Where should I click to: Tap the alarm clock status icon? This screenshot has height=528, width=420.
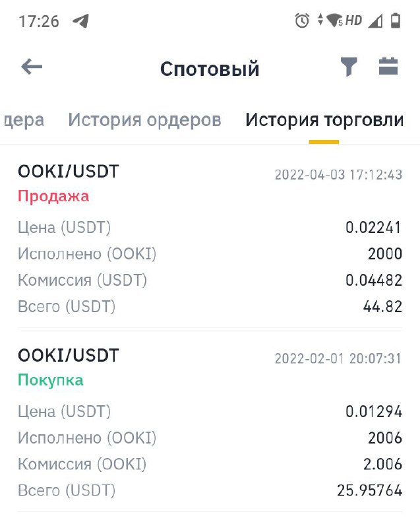(302, 20)
